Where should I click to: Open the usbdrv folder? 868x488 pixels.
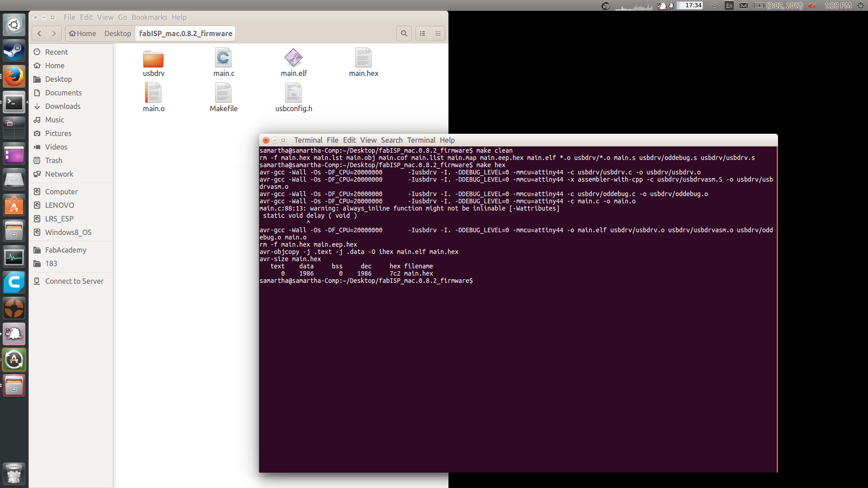153,64
